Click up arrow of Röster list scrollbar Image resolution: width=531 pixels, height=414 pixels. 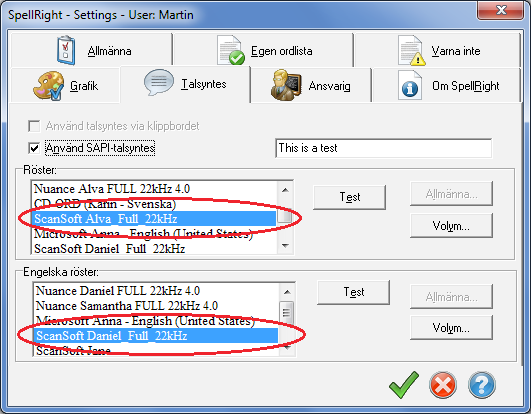pos(285,190)
